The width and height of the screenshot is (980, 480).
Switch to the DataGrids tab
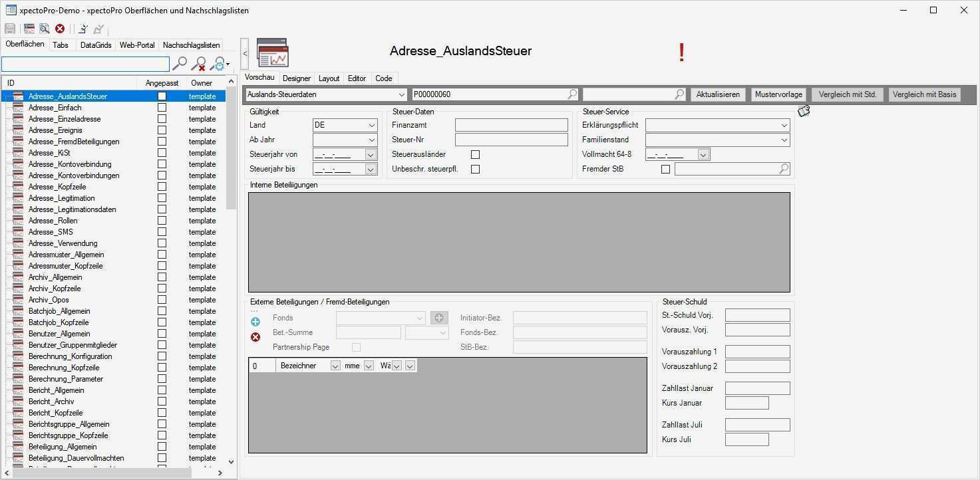coord(96,45)
